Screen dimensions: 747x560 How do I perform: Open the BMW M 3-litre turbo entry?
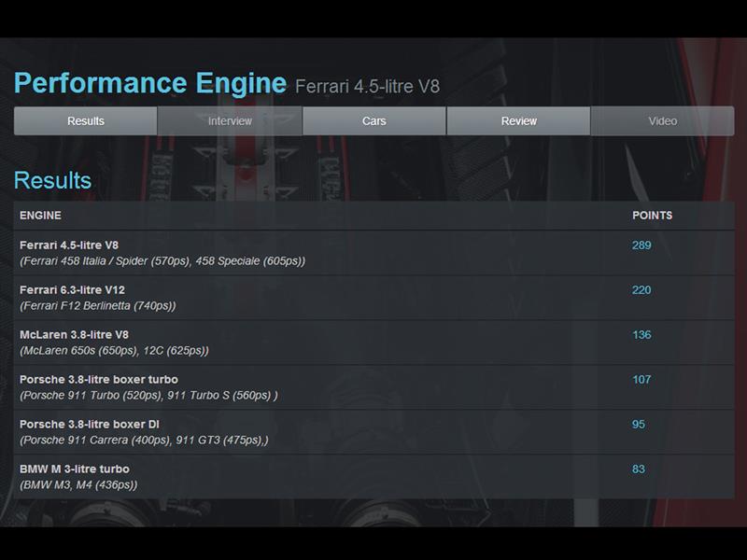tap(75, 469)
